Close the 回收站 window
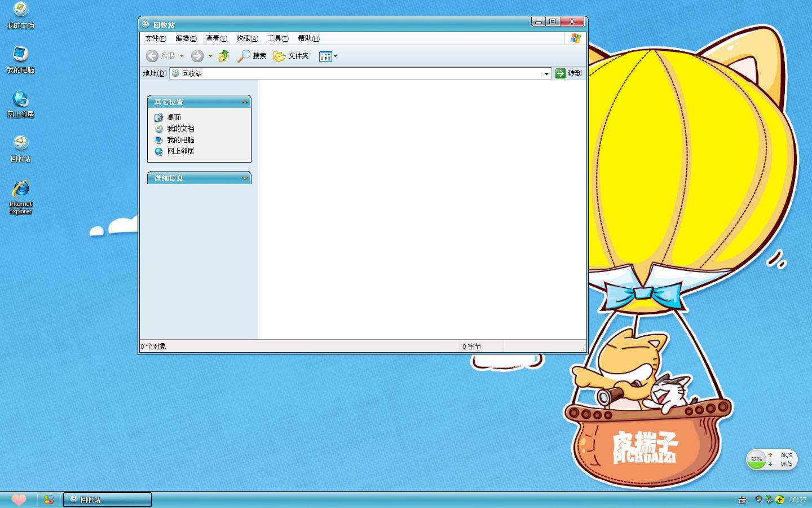Screen dimensions: 812x508 572,21
